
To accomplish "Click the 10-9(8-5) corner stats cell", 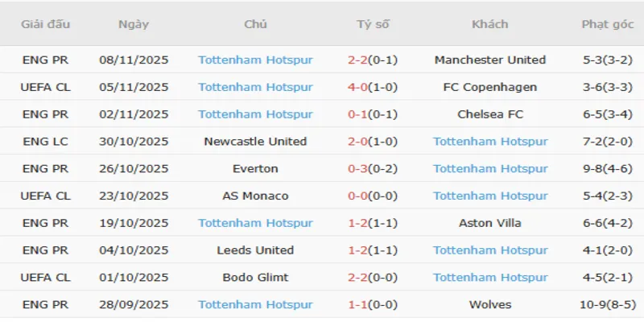I will click(x=608, y=305).
